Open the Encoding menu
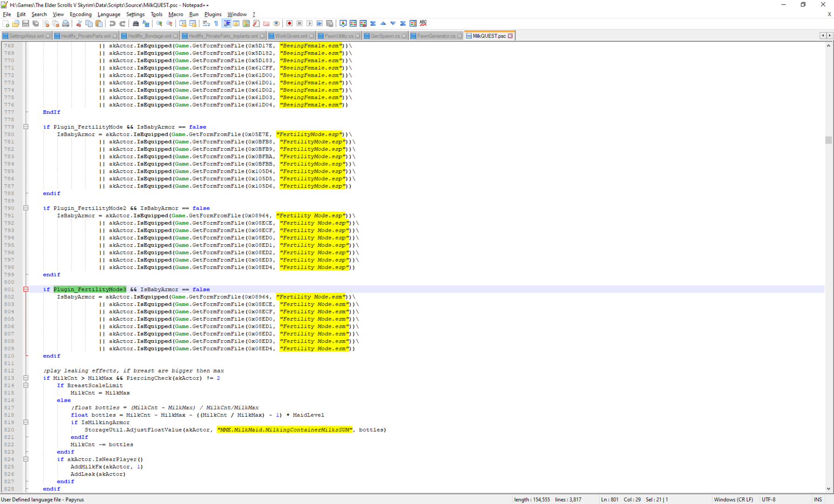Screen dimensions: 834x504 (x=80, y=14)
